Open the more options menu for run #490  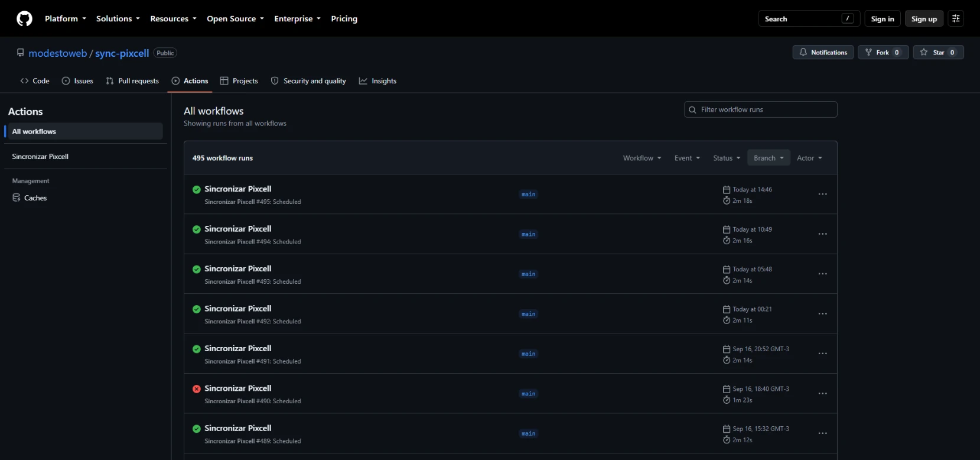click(822, 394)
